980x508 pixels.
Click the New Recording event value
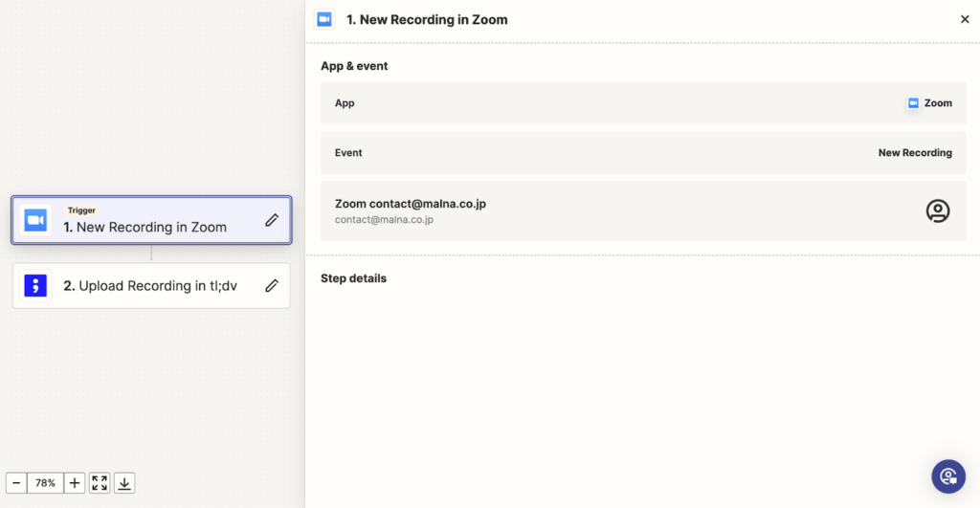[915, 152]
